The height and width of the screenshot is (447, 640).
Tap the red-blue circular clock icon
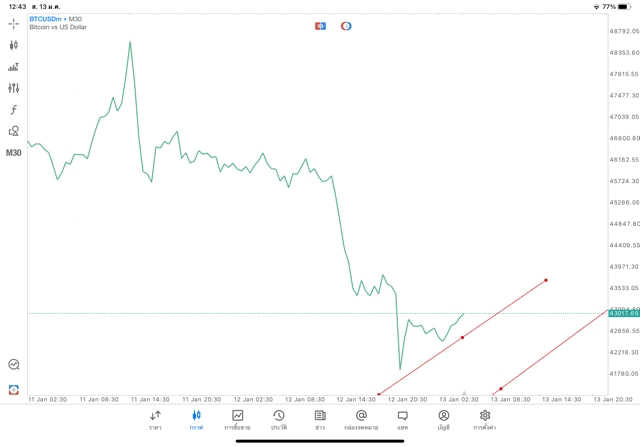[346, 26]
